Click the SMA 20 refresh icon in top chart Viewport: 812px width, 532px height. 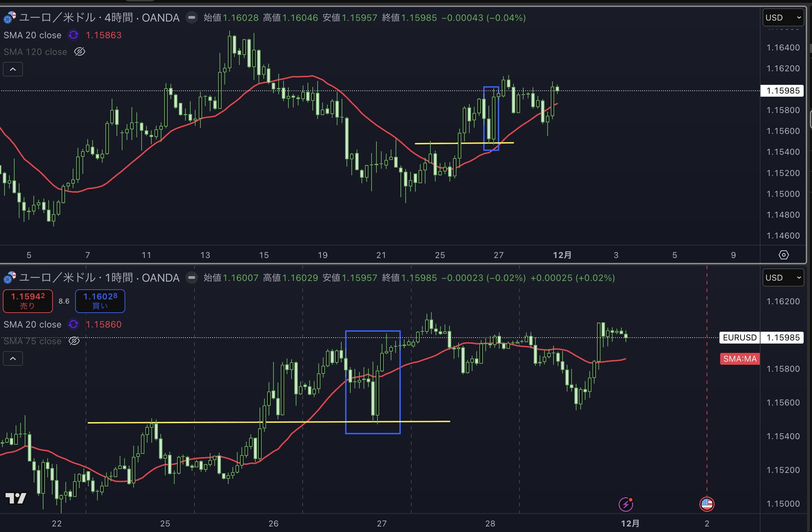(x=73, y=35)
